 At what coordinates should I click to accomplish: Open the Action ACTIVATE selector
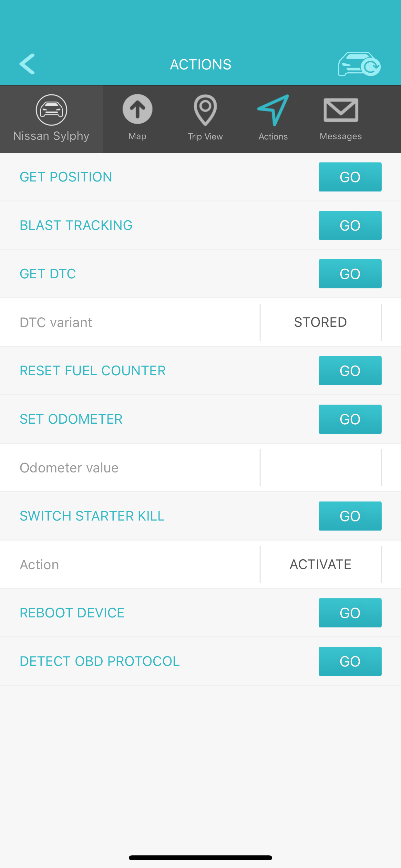321,564
